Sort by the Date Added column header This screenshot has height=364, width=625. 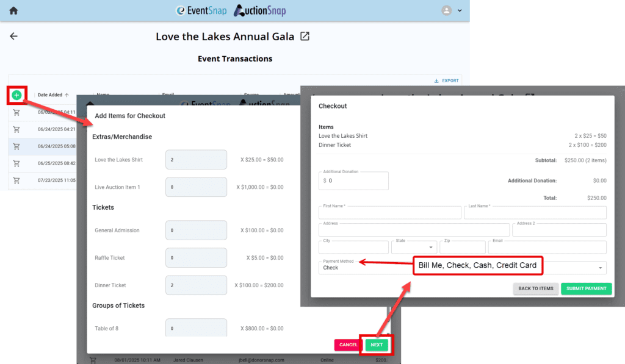pyautogui.click(x=50, y=95)
